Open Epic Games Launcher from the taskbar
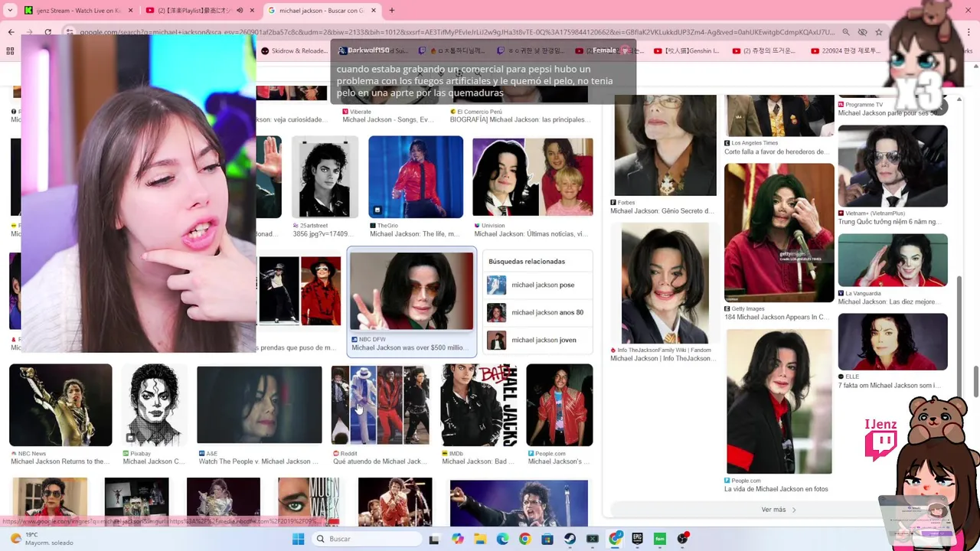 637,539
